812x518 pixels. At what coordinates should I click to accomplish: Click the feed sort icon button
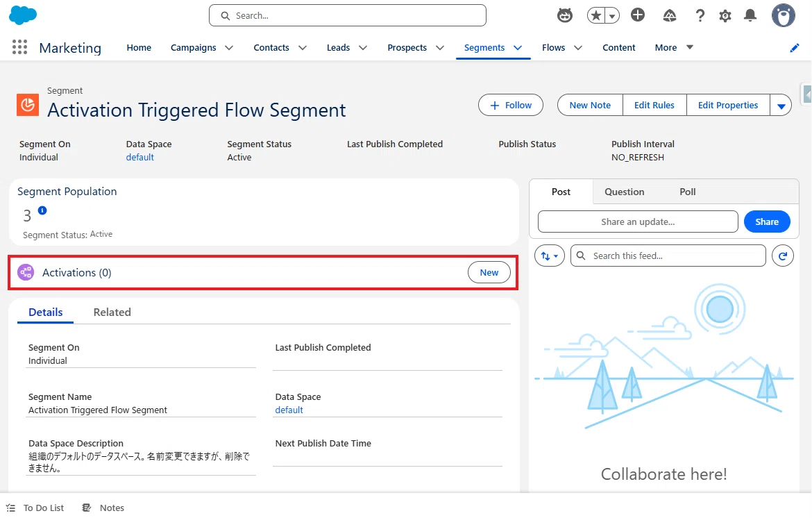[550, 256]
